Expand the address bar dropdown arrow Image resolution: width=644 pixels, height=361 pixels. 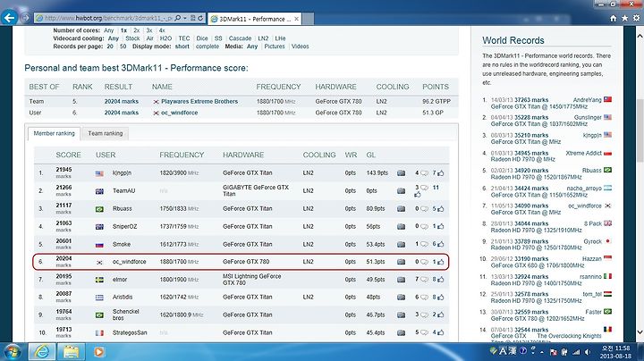185,18
